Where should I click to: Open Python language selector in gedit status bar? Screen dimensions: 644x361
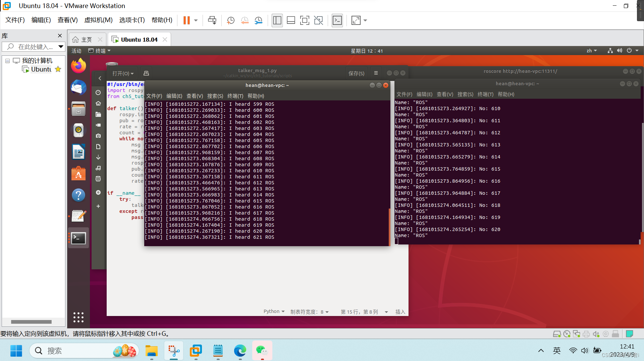click(x=274, y=312)
